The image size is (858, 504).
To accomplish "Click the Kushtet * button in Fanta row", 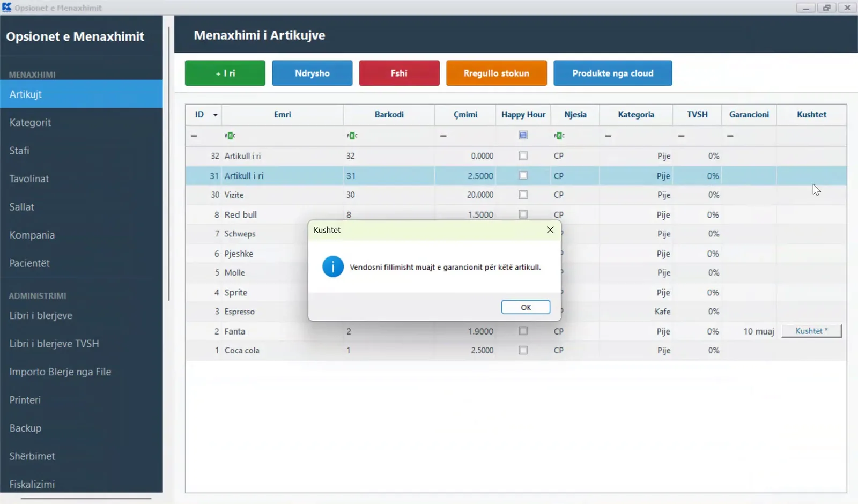I will [x=811, y=331].
